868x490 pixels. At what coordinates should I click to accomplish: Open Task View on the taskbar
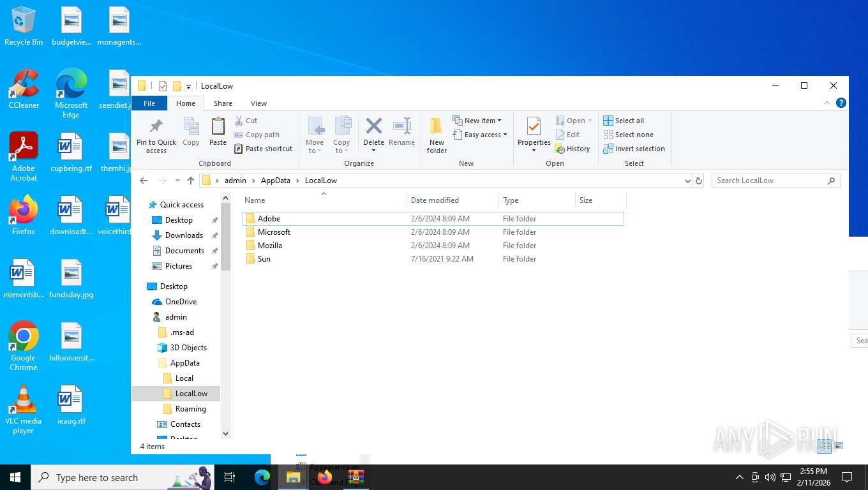(230, 477)
